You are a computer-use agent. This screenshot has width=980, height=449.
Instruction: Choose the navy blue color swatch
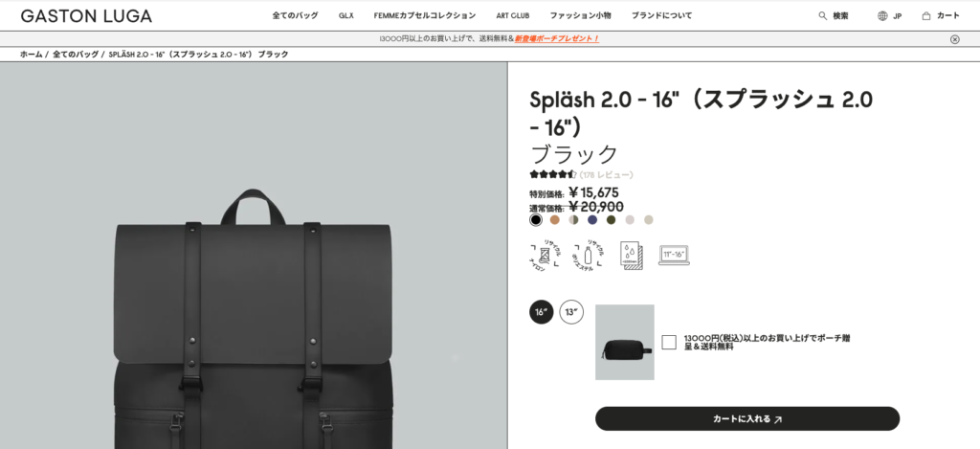591,219
